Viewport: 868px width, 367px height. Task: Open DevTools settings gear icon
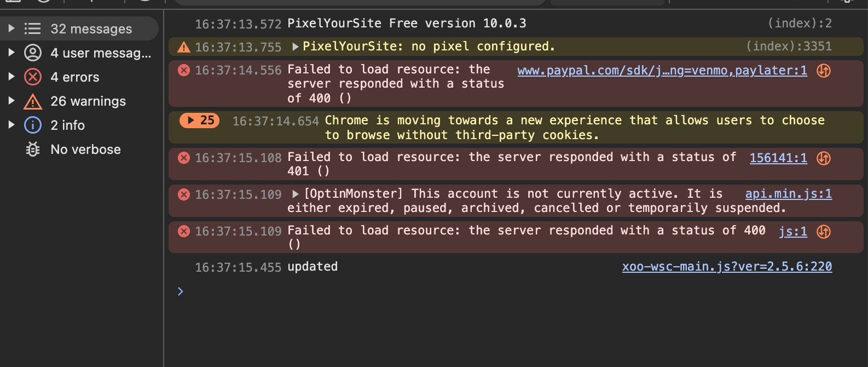point(847,2)
